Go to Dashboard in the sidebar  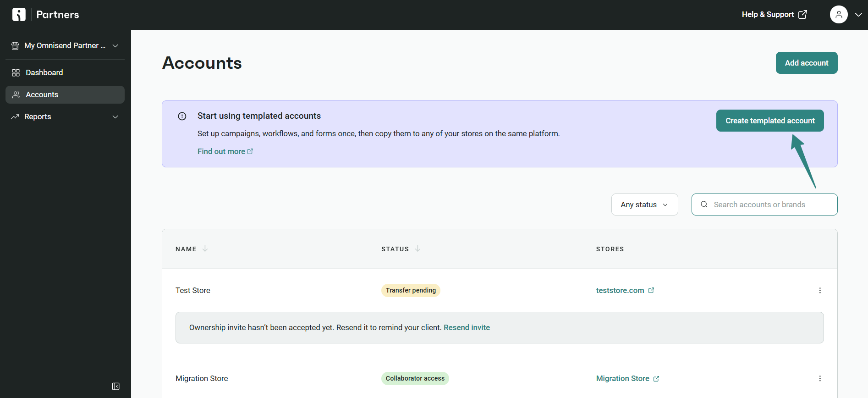click(44, 72)
